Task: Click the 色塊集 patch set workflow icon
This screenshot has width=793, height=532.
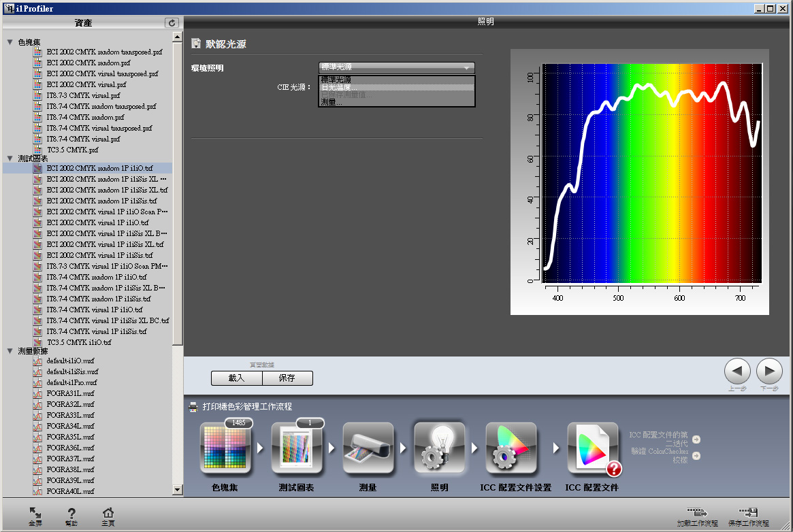Action: coord(225,448)
